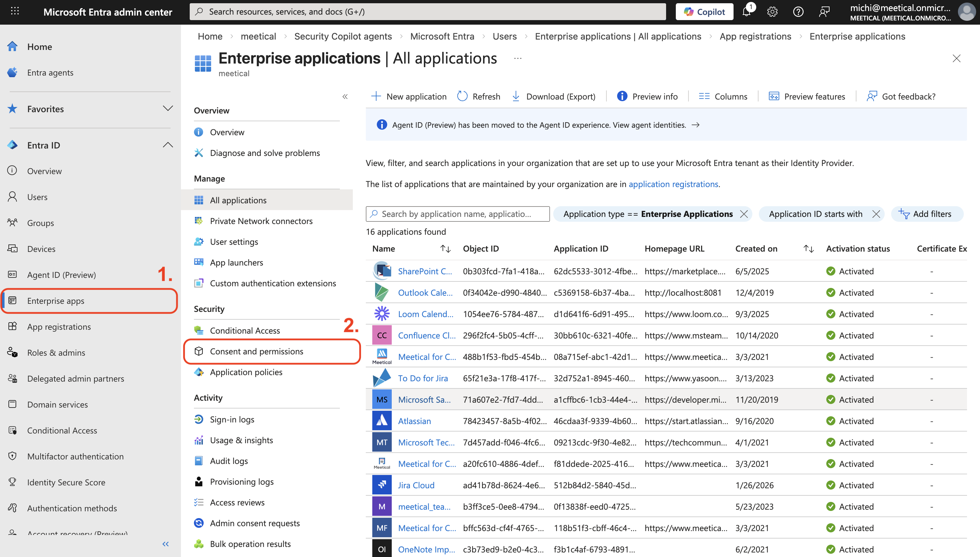
Task: Click the New application button
Action: coord(409,96)
